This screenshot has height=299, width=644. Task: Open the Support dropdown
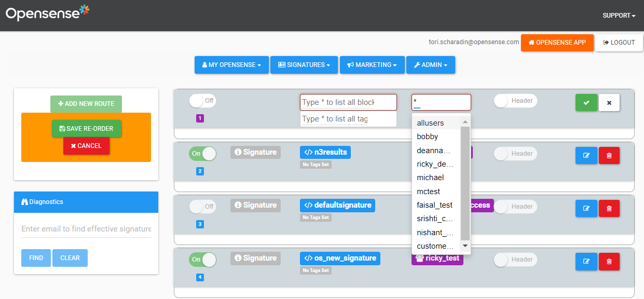(x=619, y=16)
